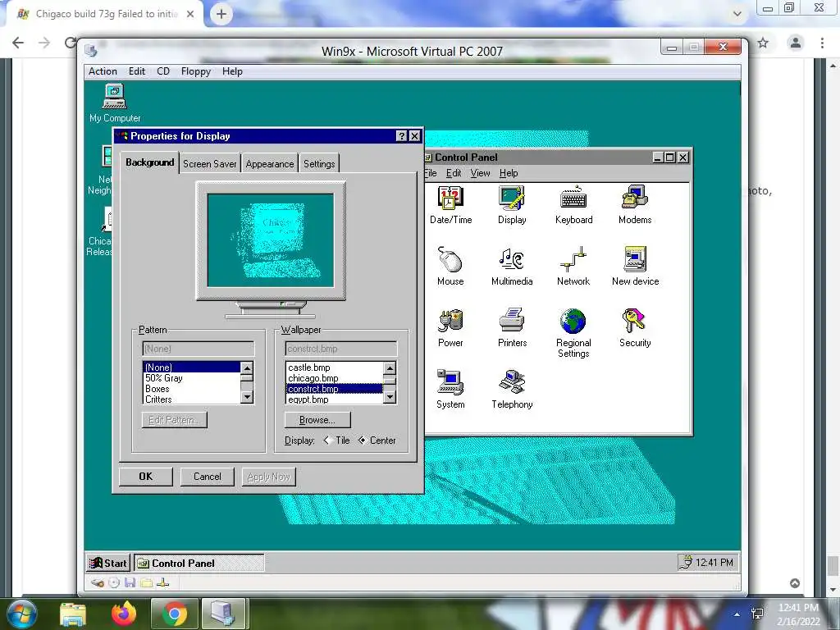Switch to the Settings tab

click(319, 164)
